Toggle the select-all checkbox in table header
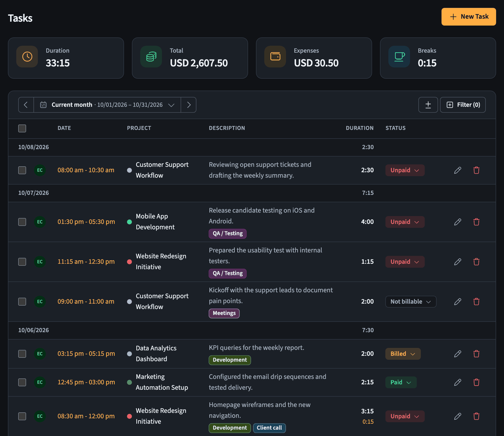This screenshot has width=504, height=436. point(22,128)
